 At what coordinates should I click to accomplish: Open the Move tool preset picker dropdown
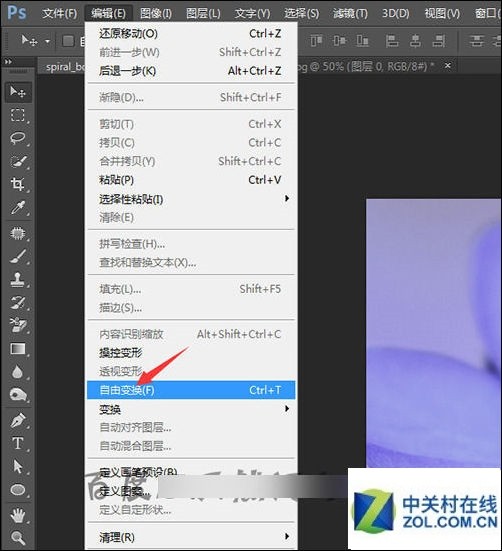[x=47, y=41]
